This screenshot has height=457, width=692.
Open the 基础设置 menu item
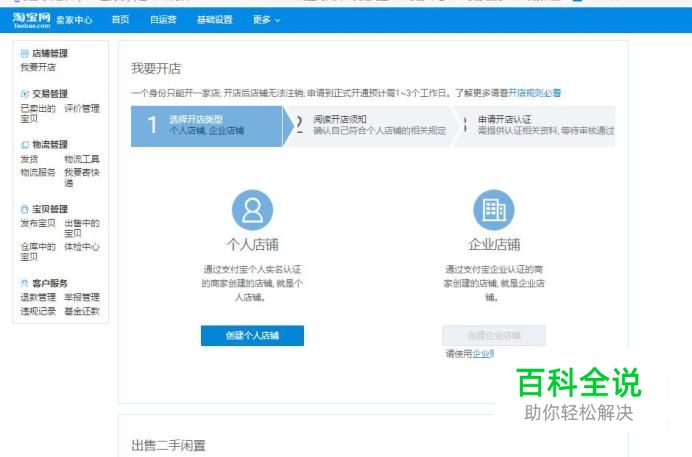click(214, 19)
